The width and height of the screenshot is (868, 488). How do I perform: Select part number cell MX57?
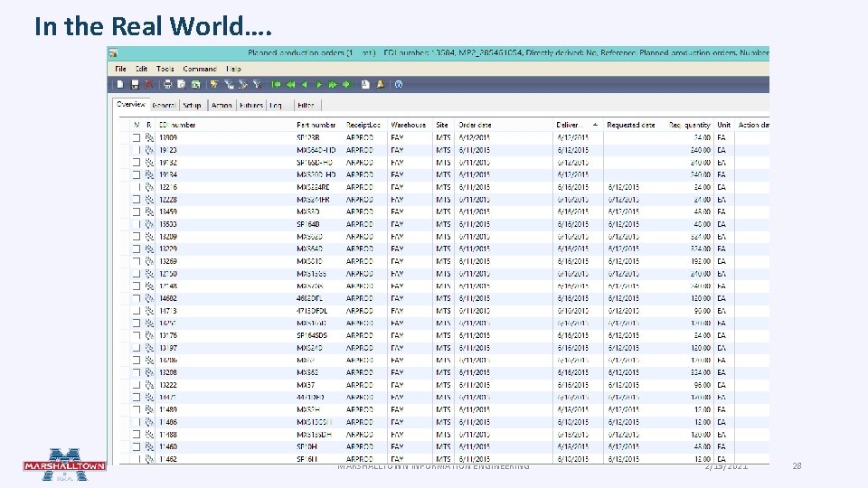coord(306,385)
